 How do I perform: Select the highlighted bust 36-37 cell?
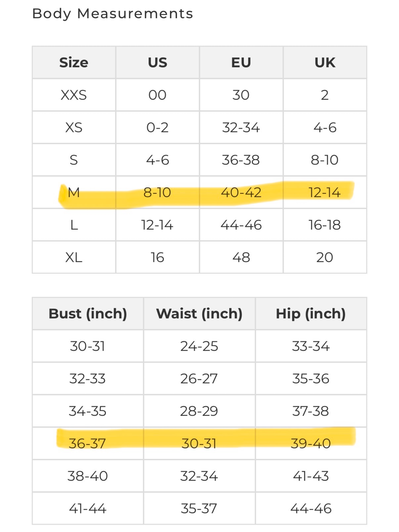tap(88, 444)
